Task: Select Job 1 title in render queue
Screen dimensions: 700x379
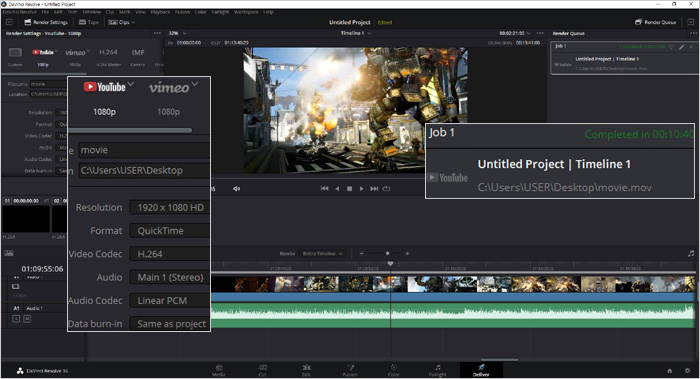Action: coord(560,46)
